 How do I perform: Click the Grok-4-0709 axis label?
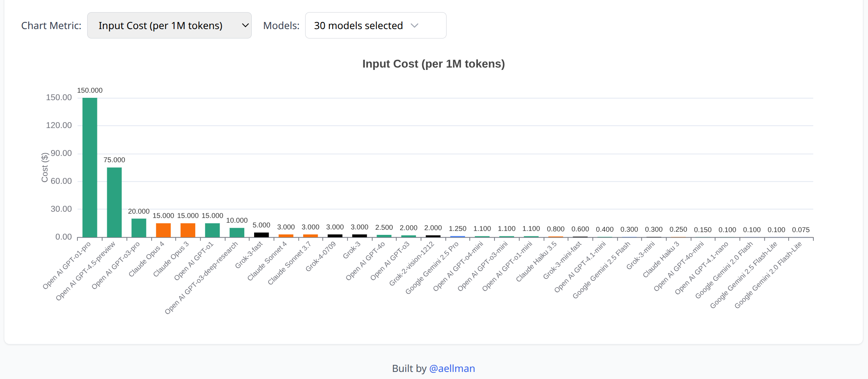(321, 256)
